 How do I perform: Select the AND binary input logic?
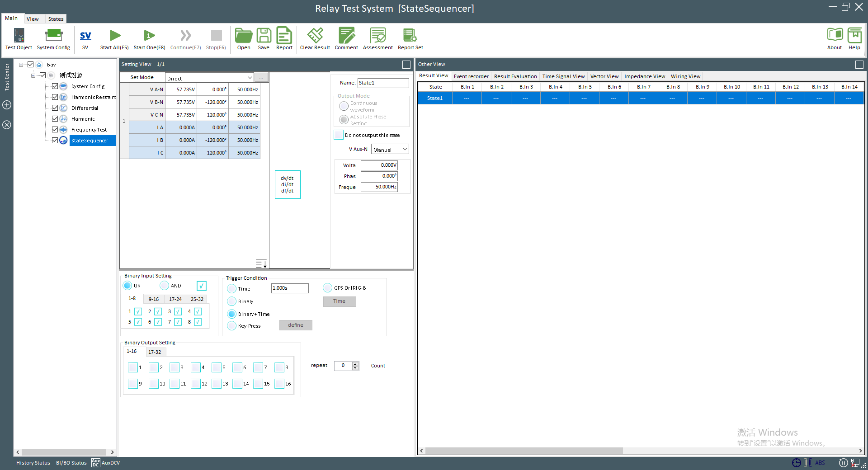pyautogui.click(x=165, y=286)
